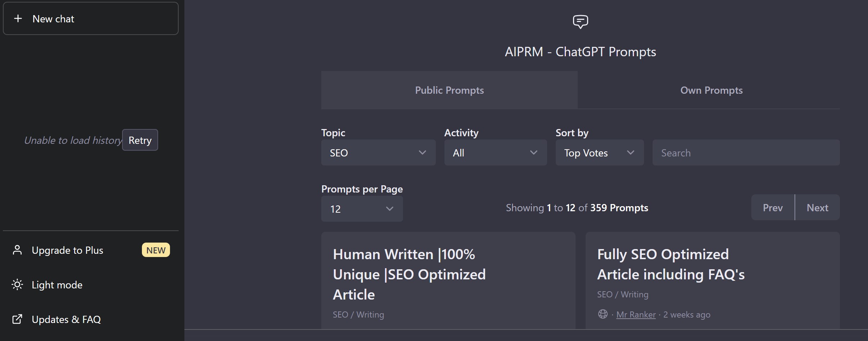Click the external link icon for Updates & FAQ
The width and height of the screenshot is (868, 341).
[x=17, y=319]
